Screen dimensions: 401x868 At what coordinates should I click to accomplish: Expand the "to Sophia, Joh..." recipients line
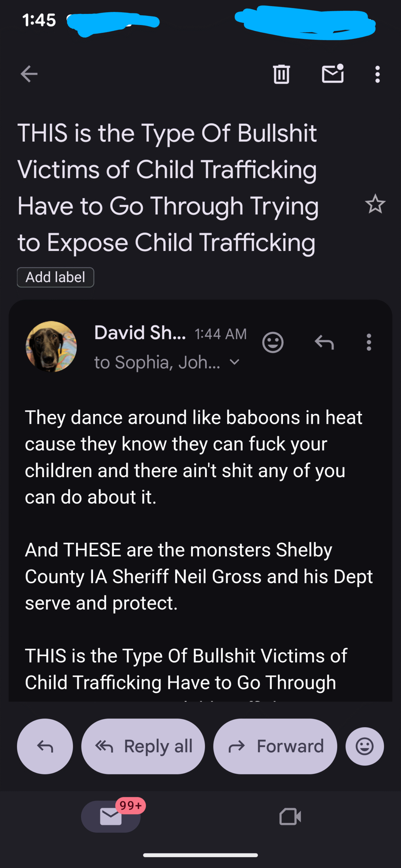[x=157, y=362]
